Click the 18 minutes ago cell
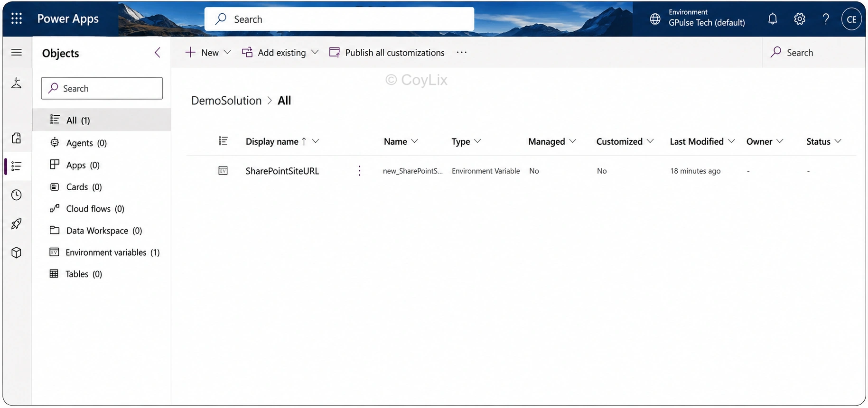868x408 pixels. point(695,171)
